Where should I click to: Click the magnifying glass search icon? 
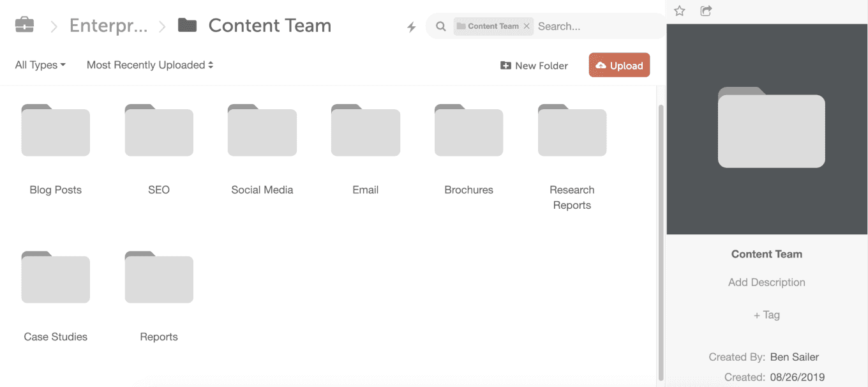coord(440,26)
